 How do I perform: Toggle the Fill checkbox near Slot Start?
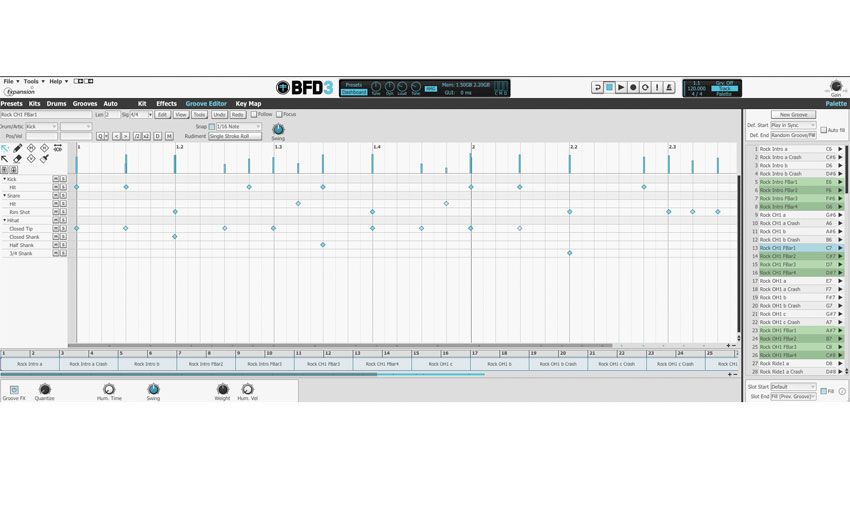click(824, 391)
